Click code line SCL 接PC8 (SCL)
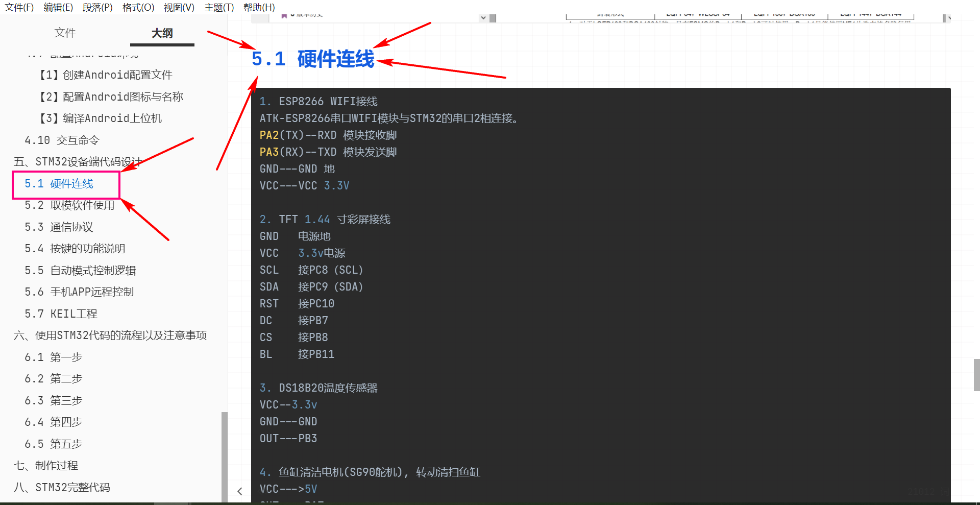Screen dimensions: 980x505 pos(311,270)
